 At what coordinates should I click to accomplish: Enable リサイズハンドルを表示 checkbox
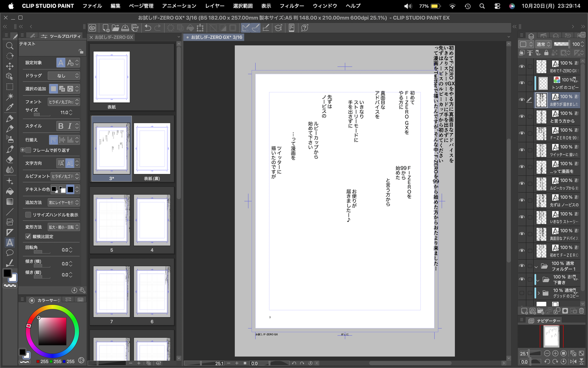pos(28,215)
